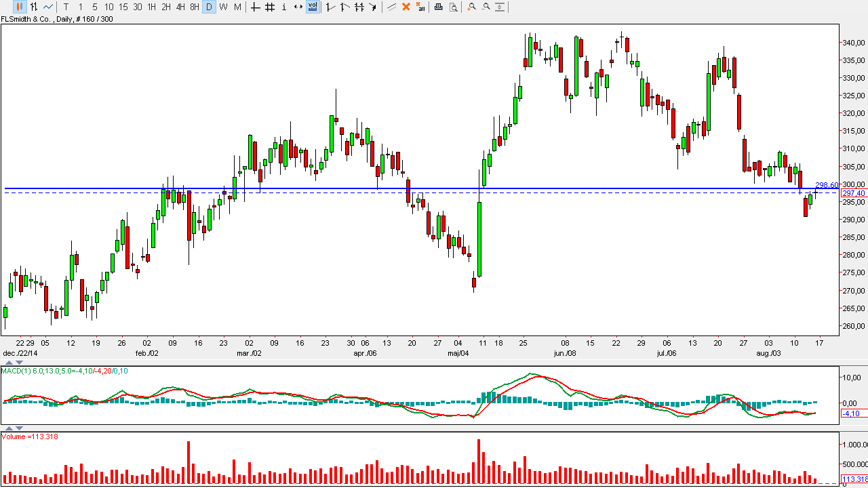Select the 1H timeframe button
Screen dimensions: 868x488
(x=151, y=7)
